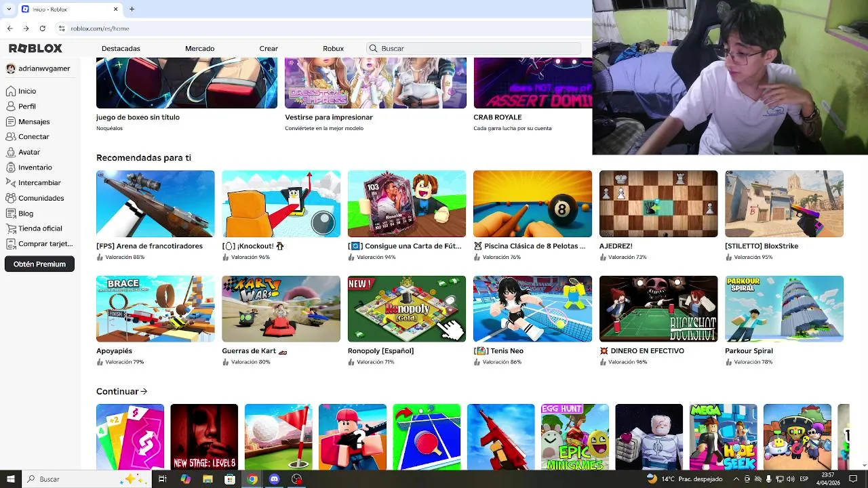The height and width of the screenshot is (488, 868).
Task: Click the Roblox logo
Action: point(35,48)
